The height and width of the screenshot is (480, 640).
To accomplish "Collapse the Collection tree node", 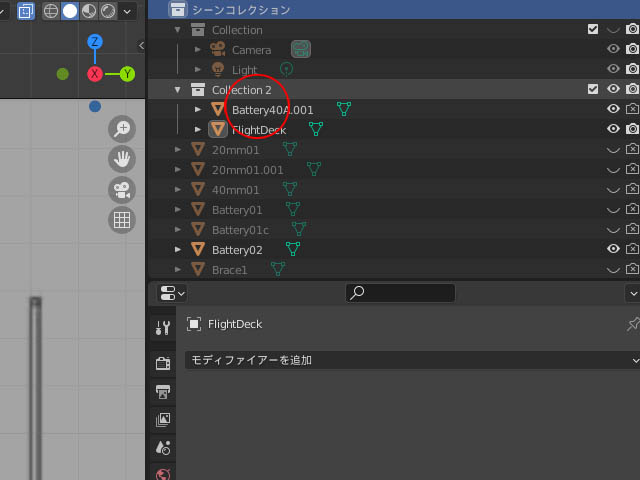I will pos(178,29).
